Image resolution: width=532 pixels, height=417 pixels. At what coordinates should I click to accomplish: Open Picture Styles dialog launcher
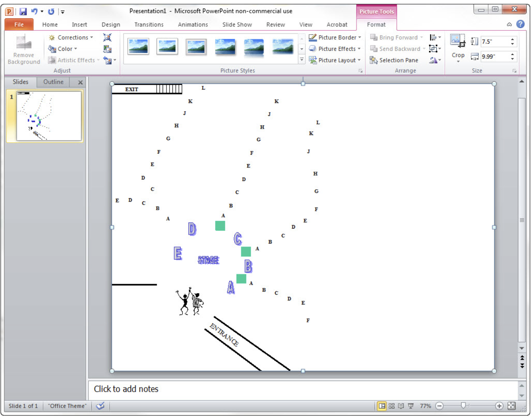(361, 71)
